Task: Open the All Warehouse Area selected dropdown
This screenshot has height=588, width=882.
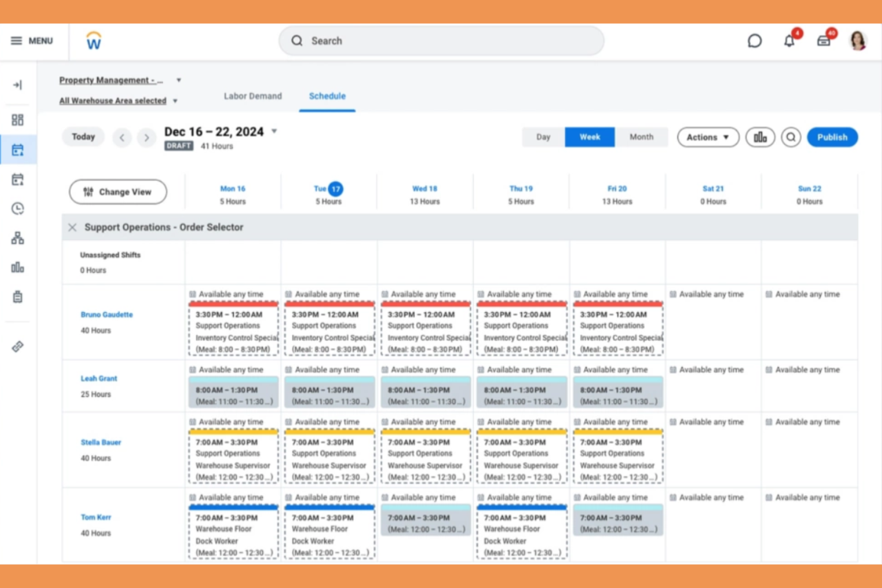Action: [x=117, y=101]
